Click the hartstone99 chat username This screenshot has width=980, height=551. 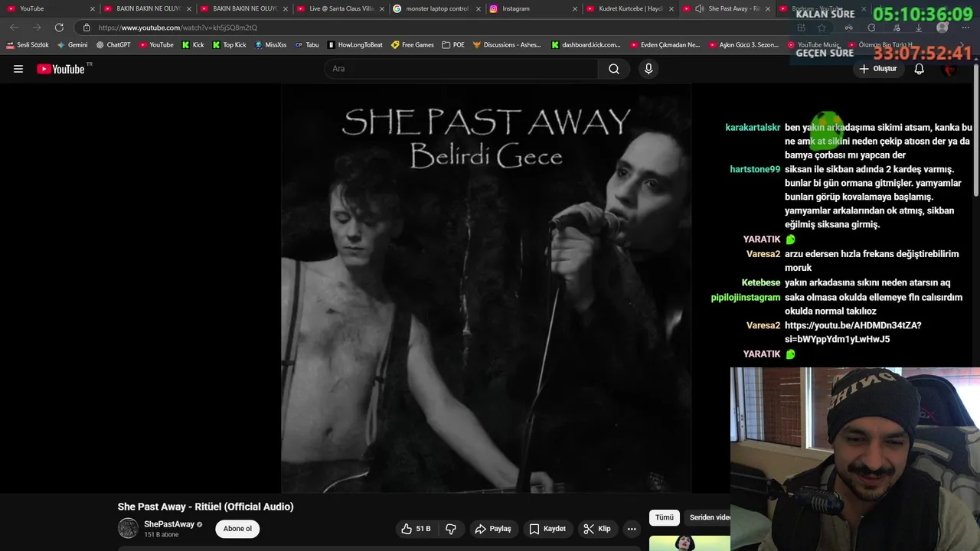coord(755,169)
